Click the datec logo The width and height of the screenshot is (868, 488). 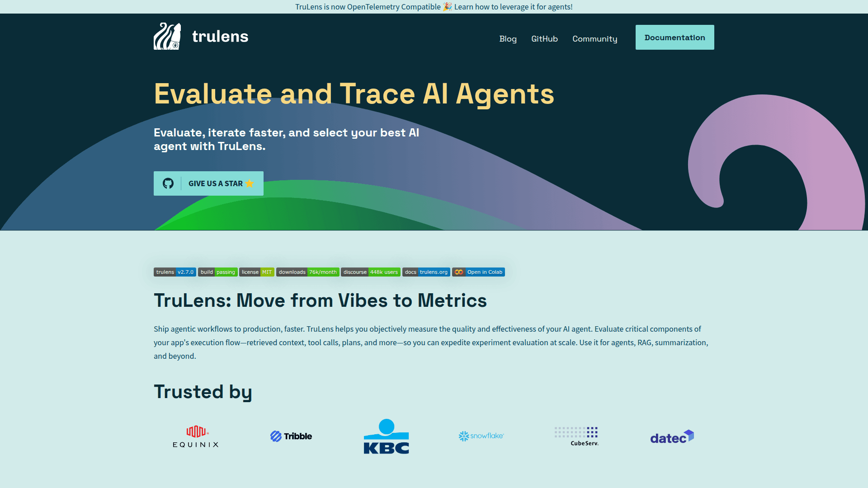[672, 437]
